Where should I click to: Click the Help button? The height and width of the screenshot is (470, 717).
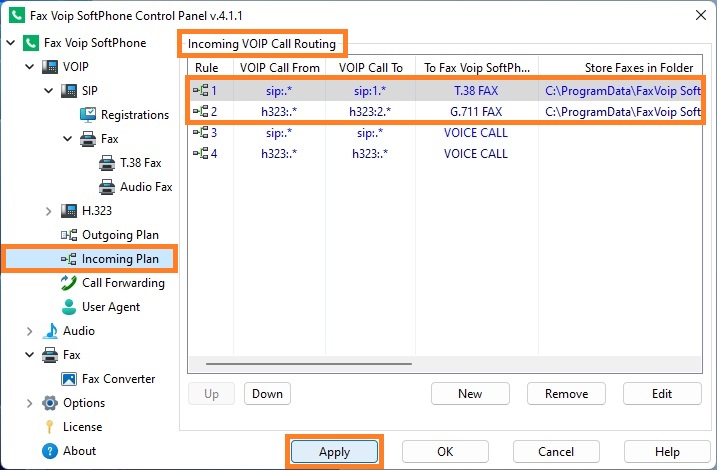tap(667, 452)
